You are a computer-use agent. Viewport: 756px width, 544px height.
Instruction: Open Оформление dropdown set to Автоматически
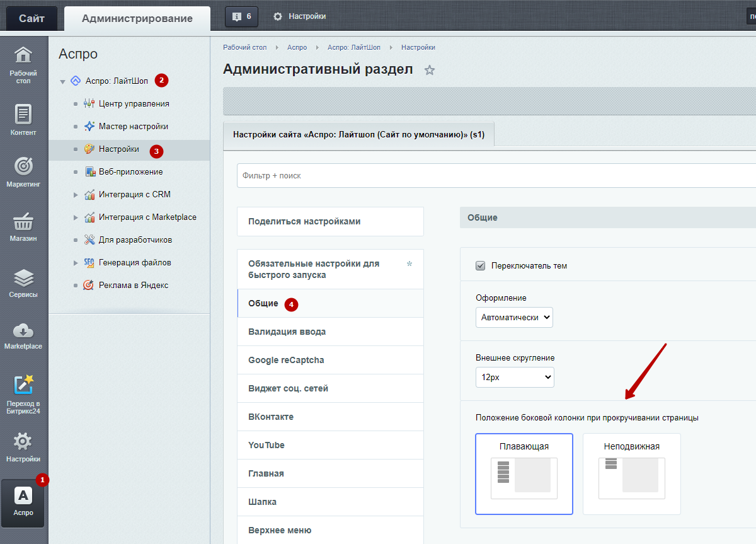pos(514,317)
